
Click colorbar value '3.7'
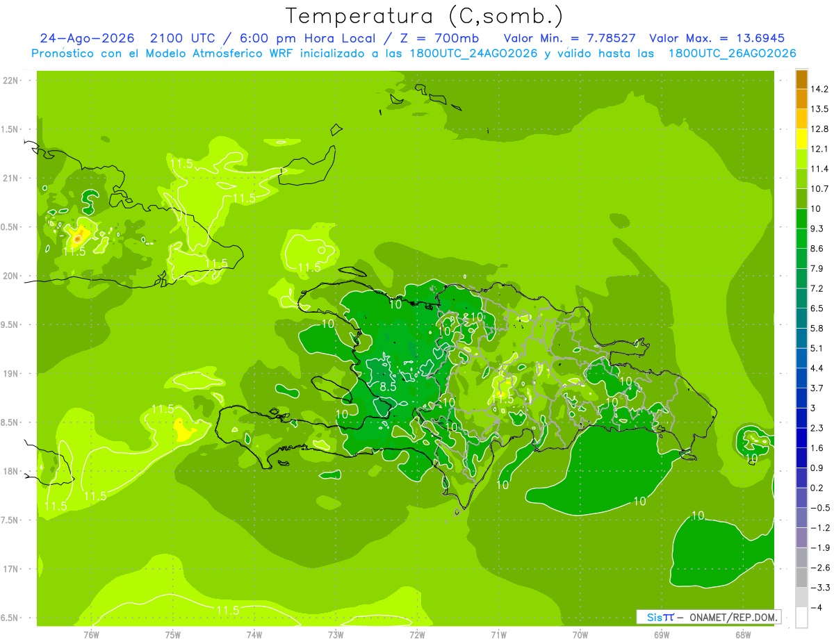coord(817,388)
